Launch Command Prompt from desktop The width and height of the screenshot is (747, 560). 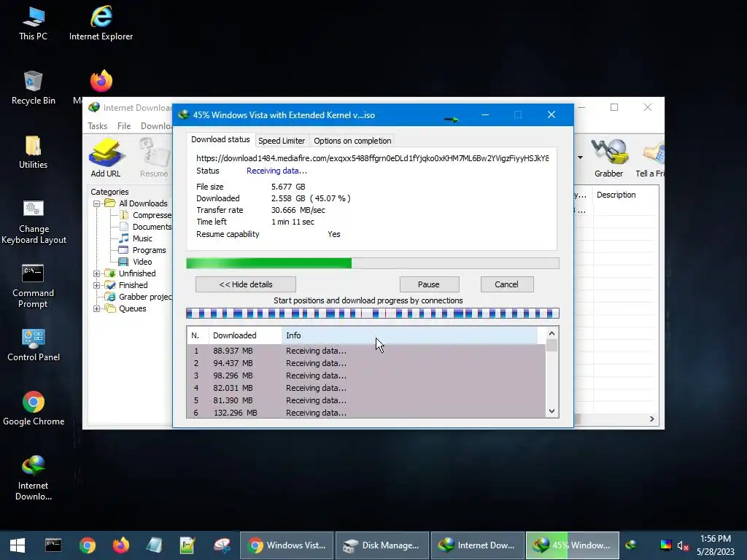(x=34, y=286)
